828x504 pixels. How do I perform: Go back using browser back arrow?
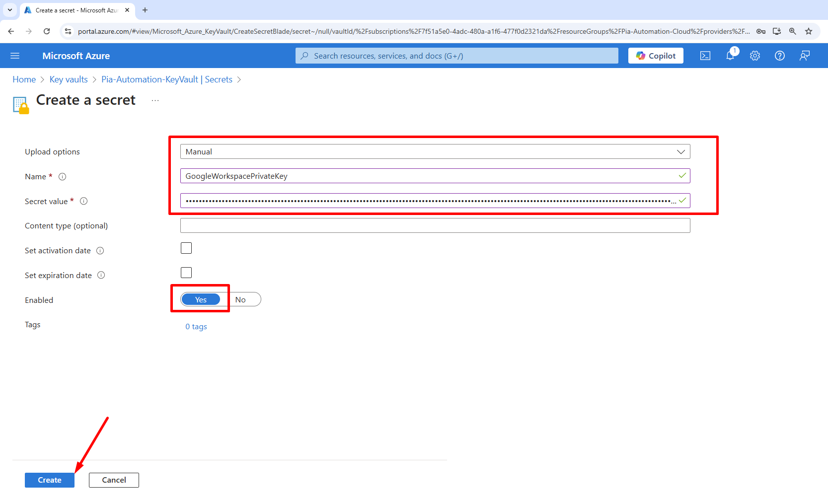click(x=11, y=31)
